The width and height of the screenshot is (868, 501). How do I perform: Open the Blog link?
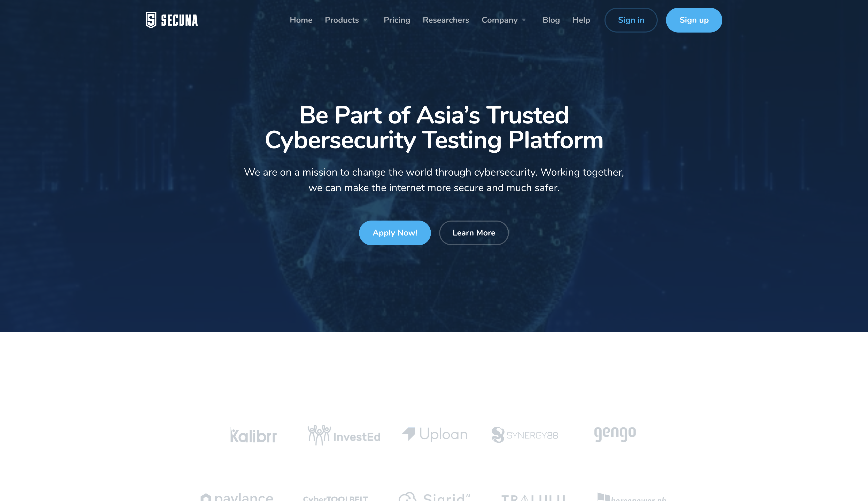(x=551, y=20)
